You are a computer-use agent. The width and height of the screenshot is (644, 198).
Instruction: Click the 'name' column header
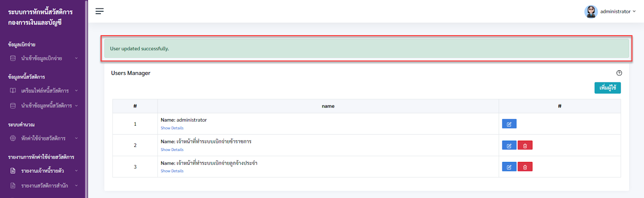328,106
